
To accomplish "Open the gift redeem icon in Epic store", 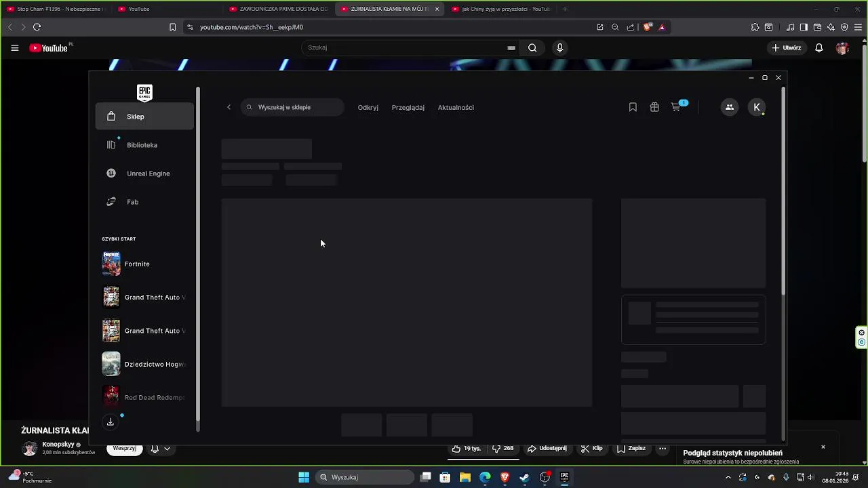I will [x=654, y=107].
